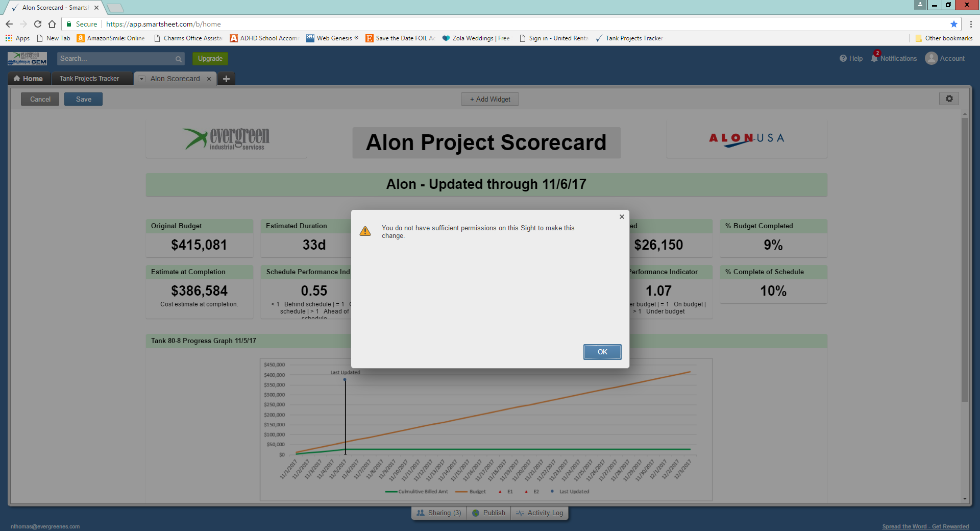Click the dashboard vertical scrollbar
The height and width of the screenshot is (531, 980).
coord(965,259)
